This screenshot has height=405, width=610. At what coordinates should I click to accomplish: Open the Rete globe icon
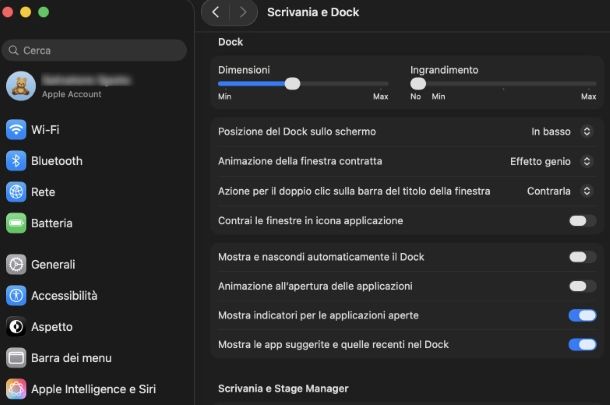pyautogui.click(x=16, y=192)
